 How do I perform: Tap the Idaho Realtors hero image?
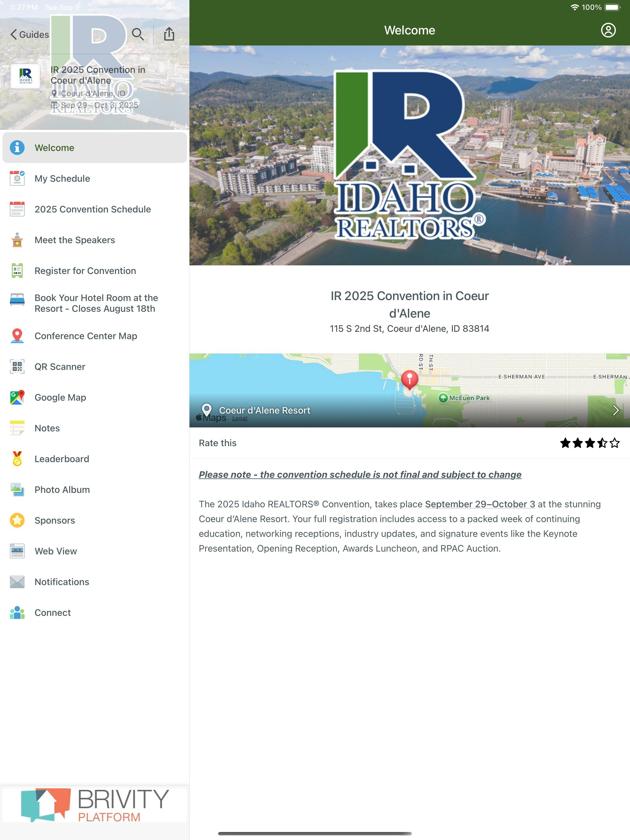click(410, 155)
